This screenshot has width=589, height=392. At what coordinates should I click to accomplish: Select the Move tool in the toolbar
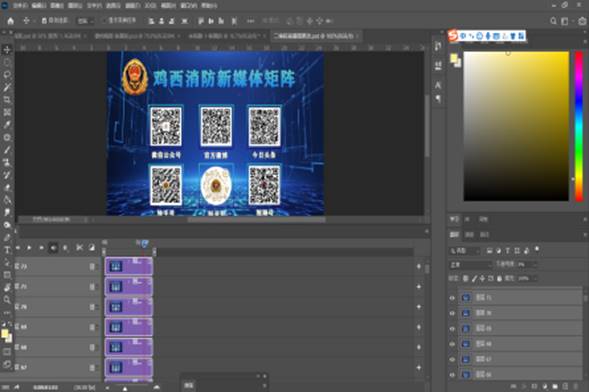click(7, 50)
